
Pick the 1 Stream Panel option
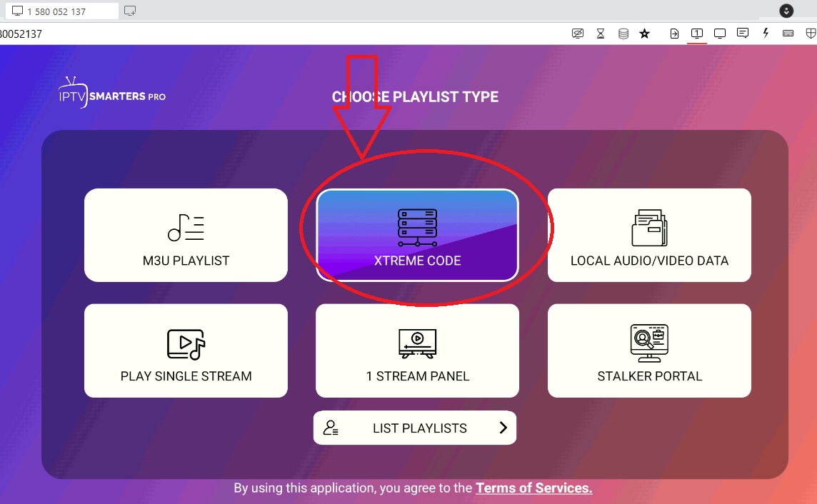tap(417, 351)
